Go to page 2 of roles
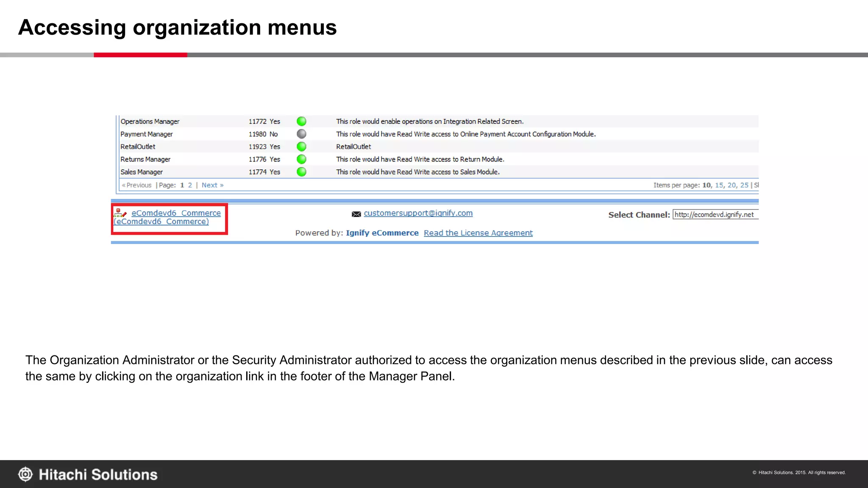The width and height of the screenshot is (868, 488). [x=190, y=185]
